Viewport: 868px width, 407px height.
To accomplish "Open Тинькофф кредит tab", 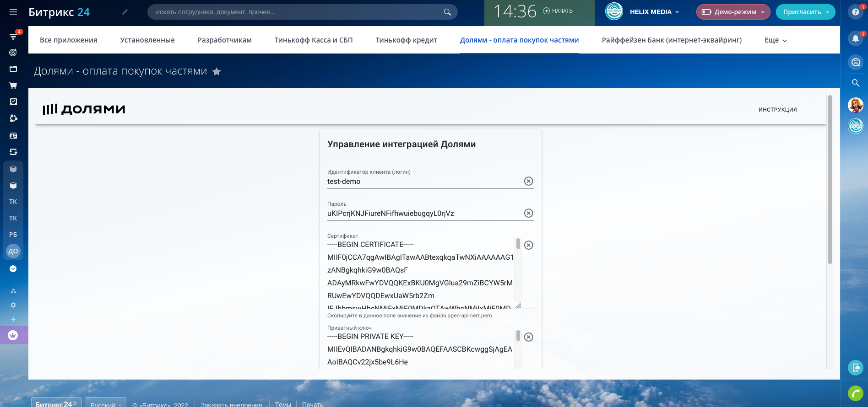I will click(407, 40).
